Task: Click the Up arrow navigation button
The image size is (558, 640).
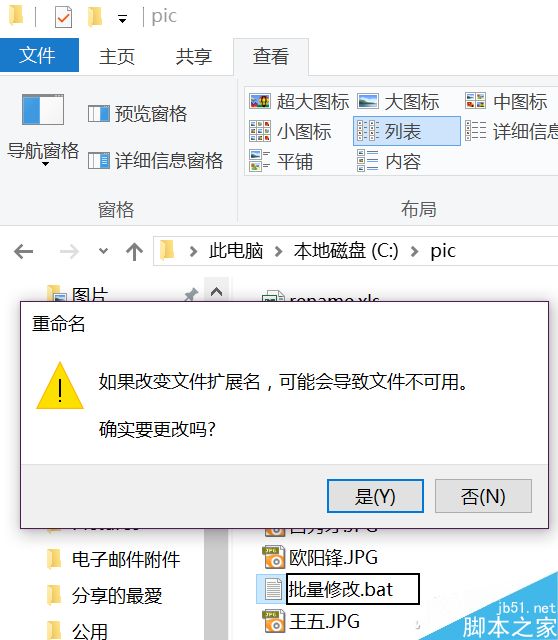Action: pyautogui.click(x=134, y=251)
